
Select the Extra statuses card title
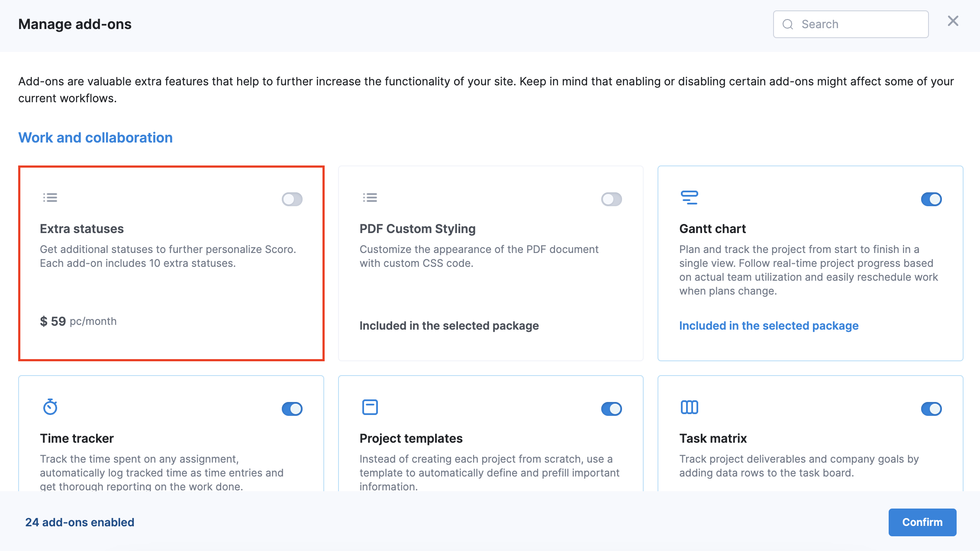coord(82,229)
